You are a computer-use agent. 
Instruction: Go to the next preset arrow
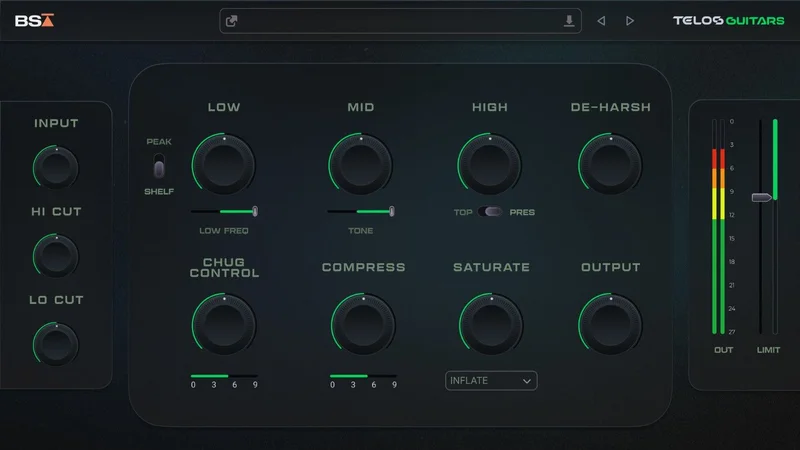coord(630,21)
